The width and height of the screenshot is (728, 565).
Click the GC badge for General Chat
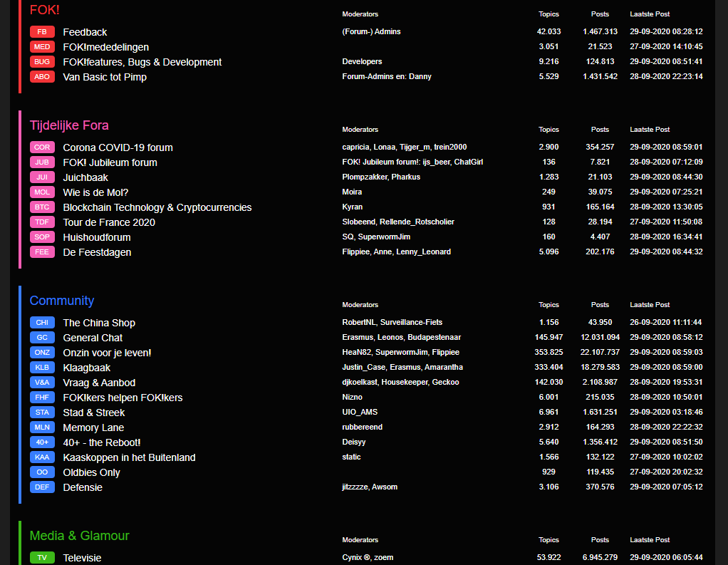tap(42, 338)
